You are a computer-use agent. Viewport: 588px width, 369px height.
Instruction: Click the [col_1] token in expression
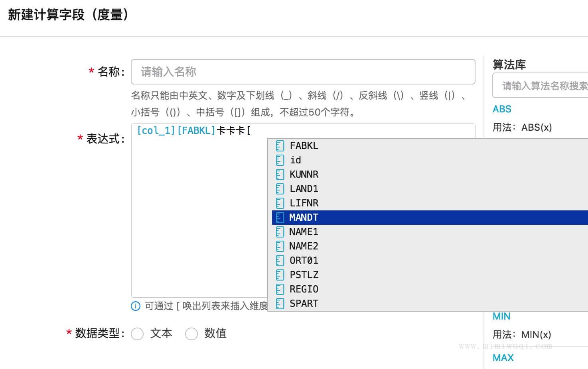point(156,131)
